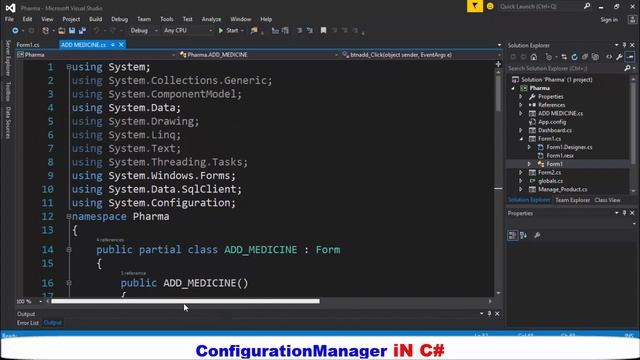Switch to the Class View tab
Image resolution: width=640 pixels, height=360 pixels.
[607, 200]
